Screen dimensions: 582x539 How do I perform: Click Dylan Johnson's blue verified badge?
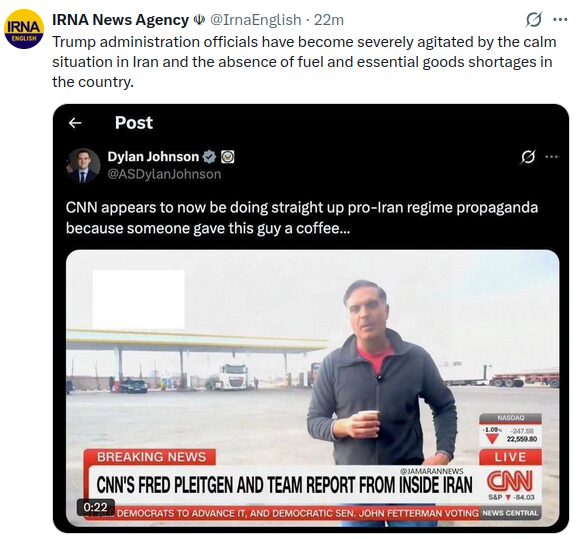pos(209,157)
